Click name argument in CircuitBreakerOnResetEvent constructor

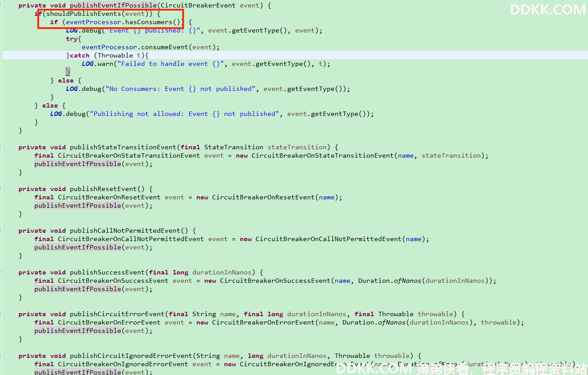click(327, 197)
